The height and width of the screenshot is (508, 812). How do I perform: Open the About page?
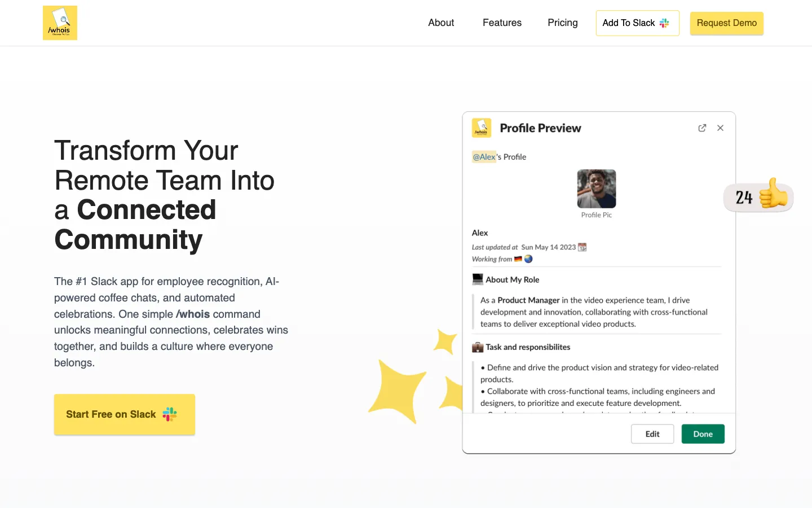pyautogui.click(x=441, y=23)
